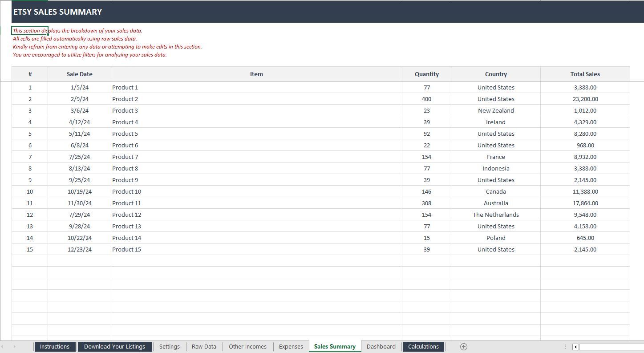Select the Product 7 cell
Viewport: 644px width, 353px height.
point(256,157)
